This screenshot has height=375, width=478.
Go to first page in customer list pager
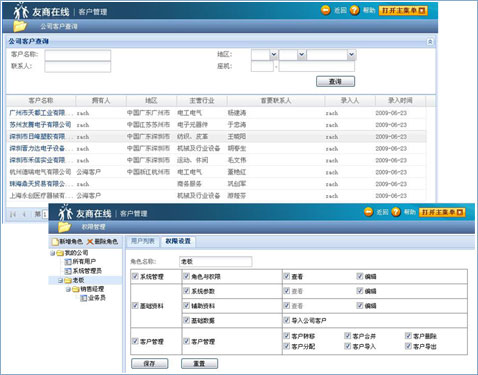tap(13, 214)
